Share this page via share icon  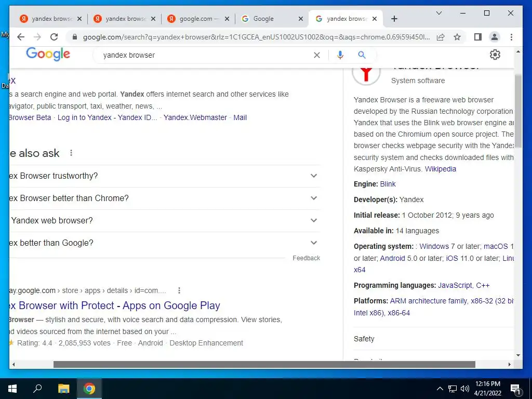pos(441,37)
